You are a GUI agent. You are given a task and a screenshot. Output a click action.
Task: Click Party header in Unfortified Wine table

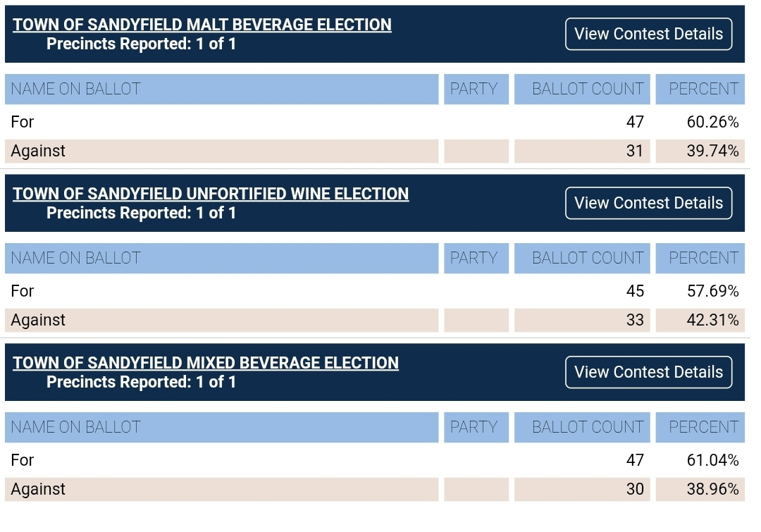474,258
